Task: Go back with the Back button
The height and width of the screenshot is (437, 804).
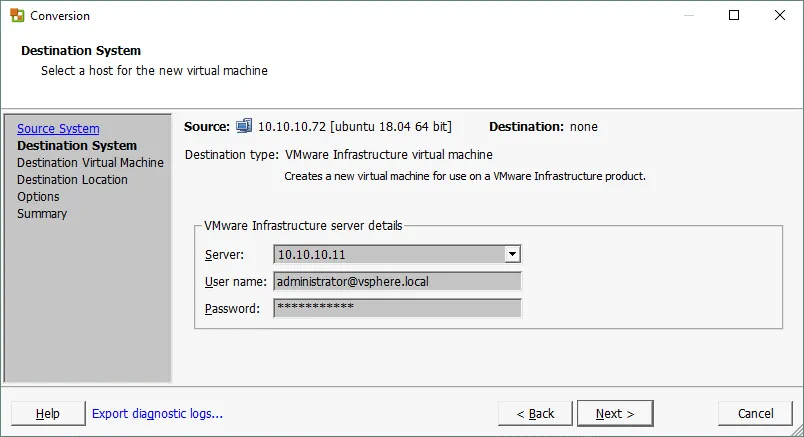Action: click(x=535, y=413)
